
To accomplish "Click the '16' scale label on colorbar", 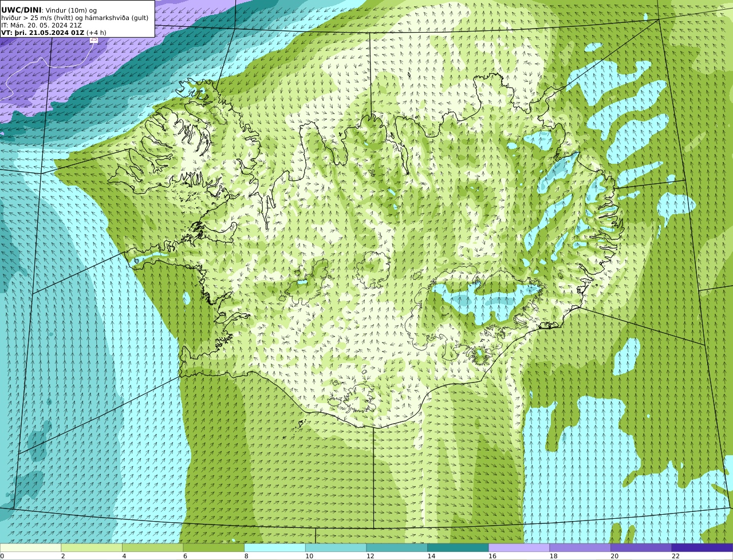I will tap(492, 556).
